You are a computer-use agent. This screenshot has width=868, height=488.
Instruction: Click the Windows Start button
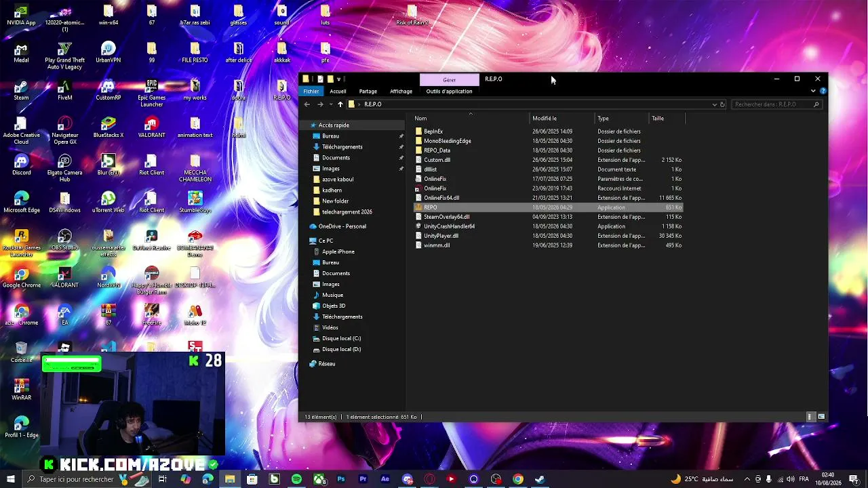(x=11, y=479)
